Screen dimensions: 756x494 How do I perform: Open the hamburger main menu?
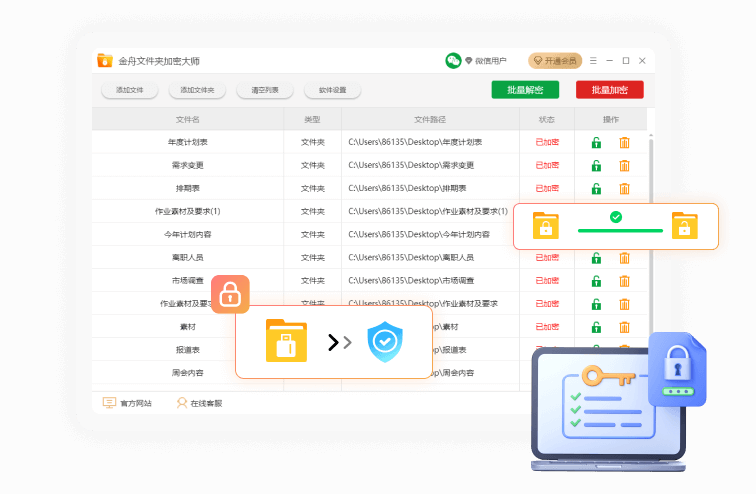(593, 61)
